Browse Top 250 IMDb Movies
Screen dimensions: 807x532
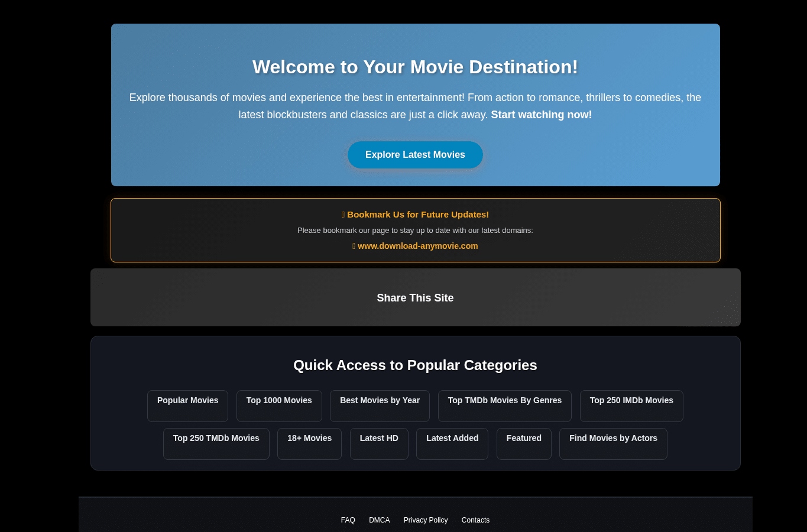631,406
